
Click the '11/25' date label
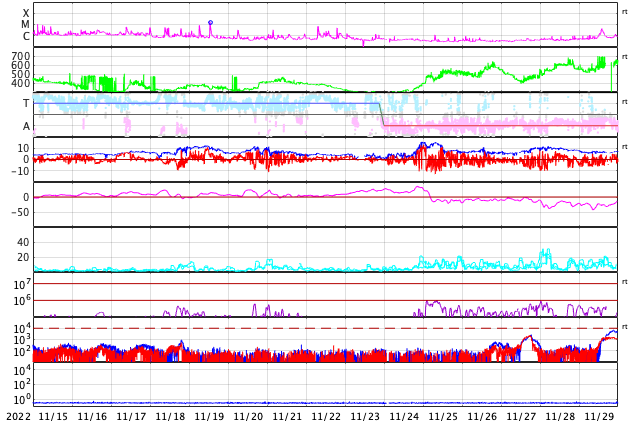click(443, 417)
